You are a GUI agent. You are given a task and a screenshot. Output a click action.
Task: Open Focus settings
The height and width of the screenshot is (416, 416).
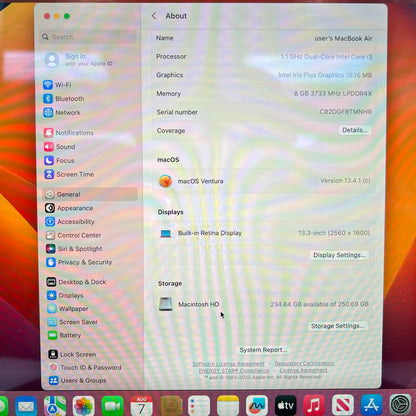(59, 161)
